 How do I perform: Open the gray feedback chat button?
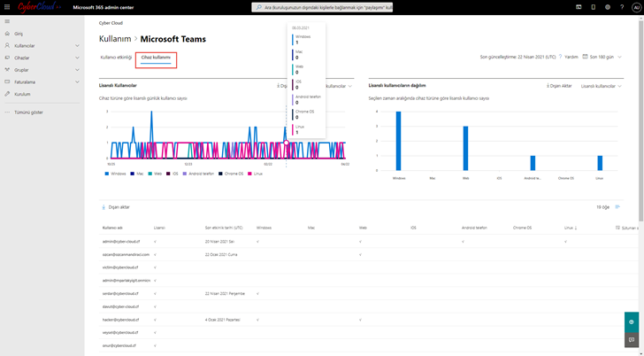632,339
